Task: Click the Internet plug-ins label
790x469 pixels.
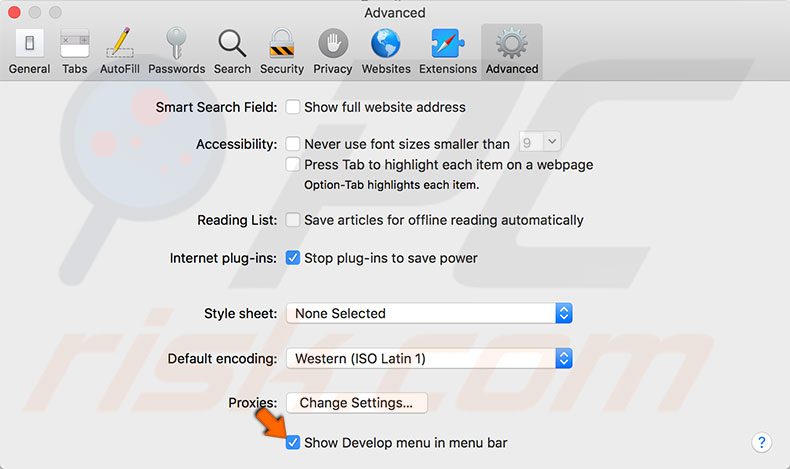Action: click(x=223, y=258)
